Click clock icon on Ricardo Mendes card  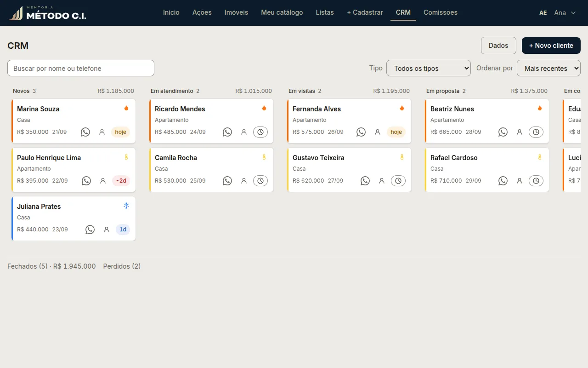point(260,132)
